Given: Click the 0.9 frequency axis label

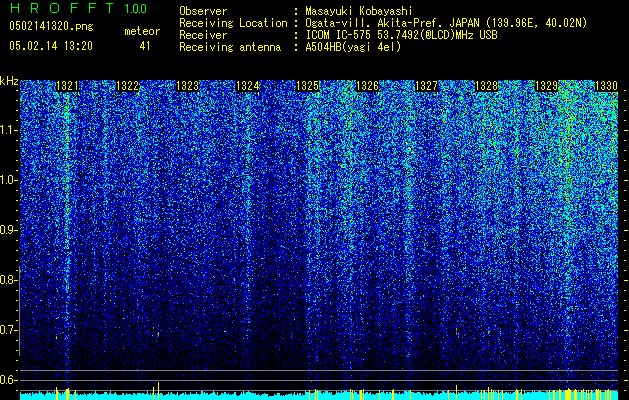Looking at the screenshot, I should [8, 230].
